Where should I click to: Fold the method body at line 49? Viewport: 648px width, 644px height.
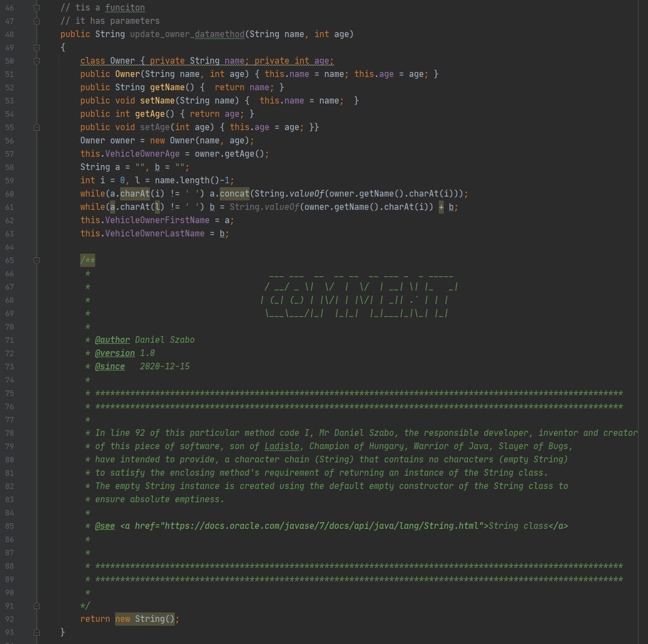point(37,48)
